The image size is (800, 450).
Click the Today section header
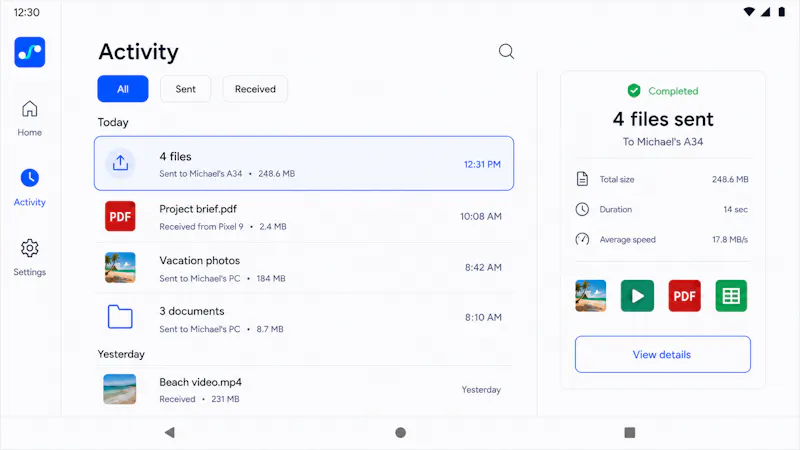[x=113, y=122]
